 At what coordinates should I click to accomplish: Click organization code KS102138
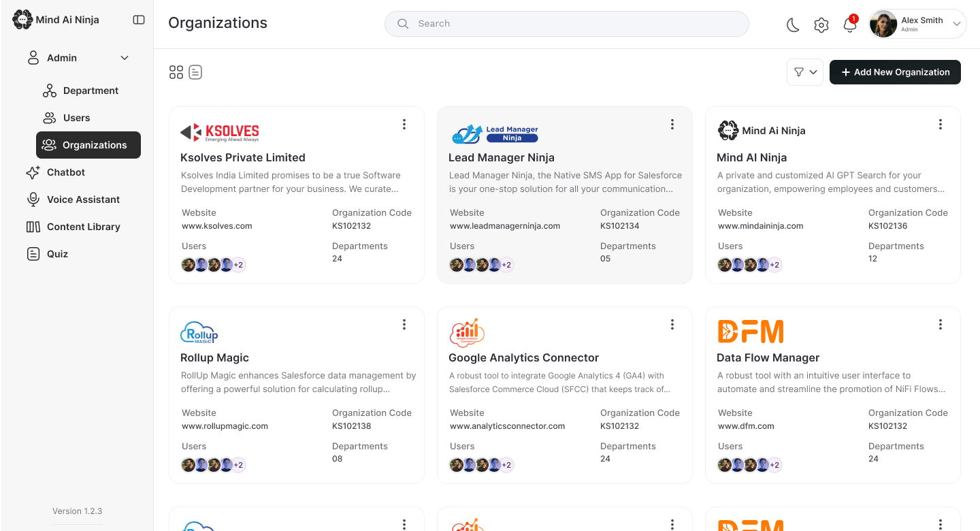click(x=352, y=426)
